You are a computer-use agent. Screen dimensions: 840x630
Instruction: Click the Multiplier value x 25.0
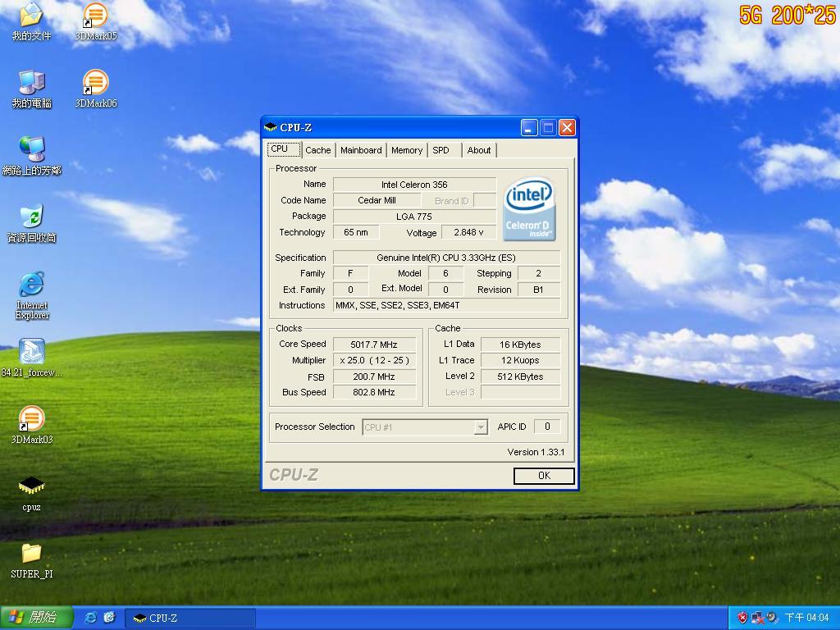pyautogui.click(x=374, y=361)
